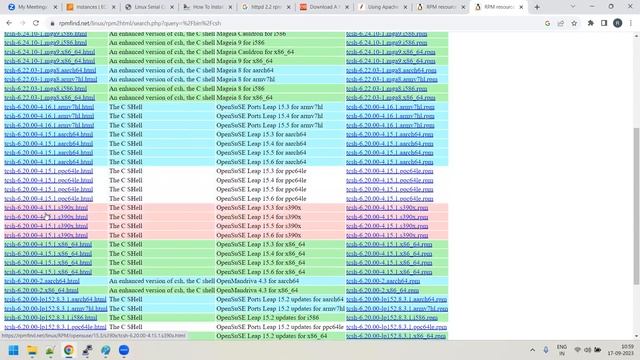Go back to the previous page

pyautogui.click(x=9, y=23)
